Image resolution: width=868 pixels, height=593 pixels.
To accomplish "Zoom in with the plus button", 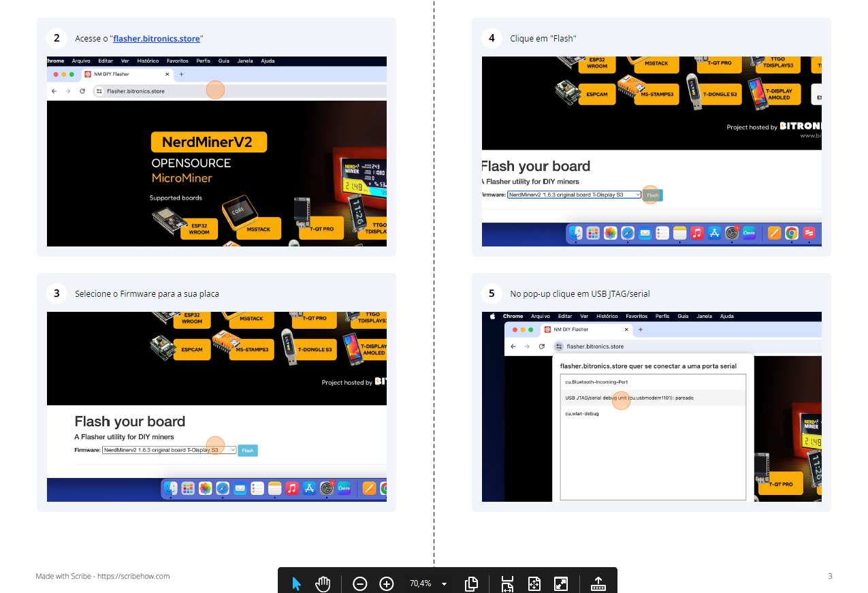I will [x=387, y=583].
